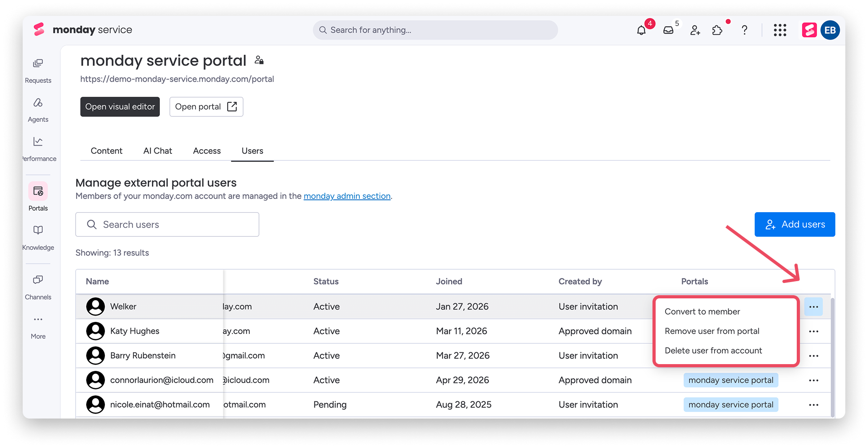Open the Agents section in sidebar
The image size is (868, 448).
38,110
